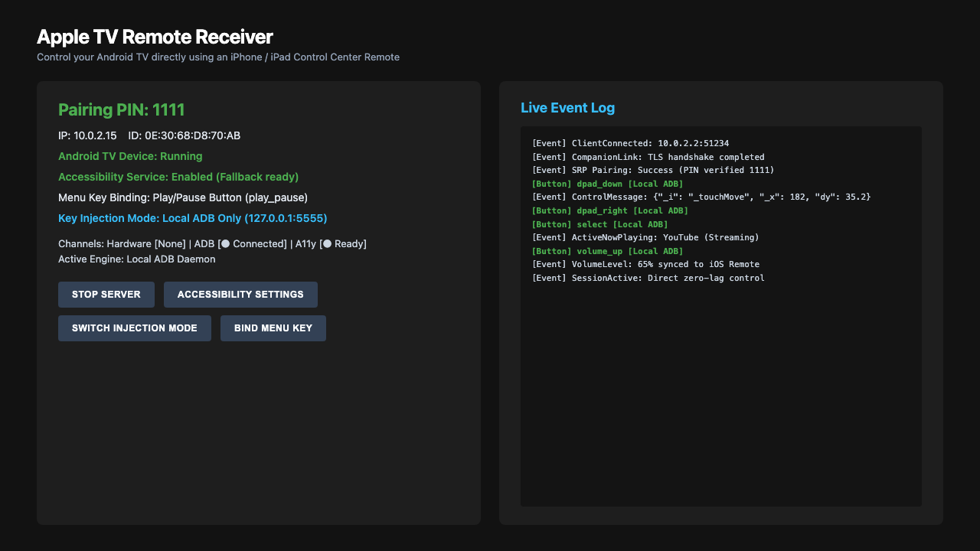Click the Live Event Log heading
This screenshot has width=980, height=551.
tap(567, 108)
